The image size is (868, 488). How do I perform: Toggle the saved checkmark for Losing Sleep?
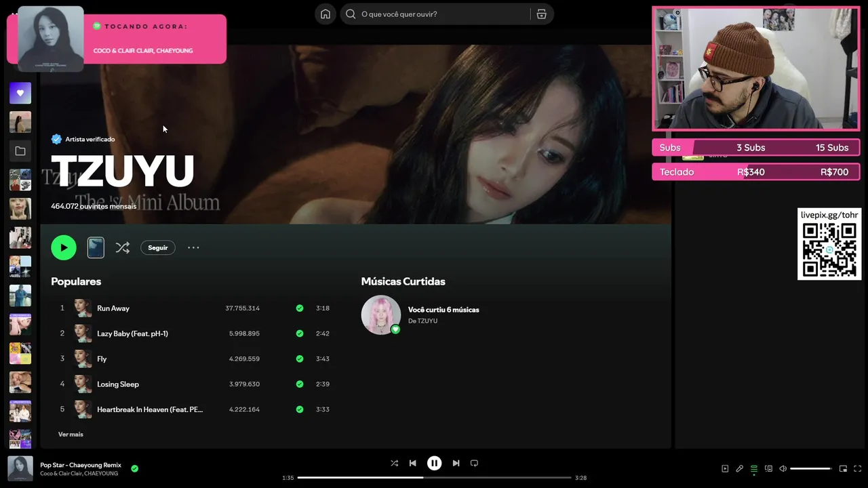[x=300, y=384]
